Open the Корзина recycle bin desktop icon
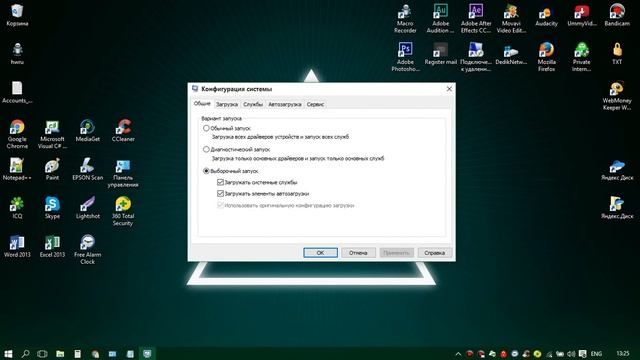The width and height of the screenshot is (640, 360). tap(17, 15)
